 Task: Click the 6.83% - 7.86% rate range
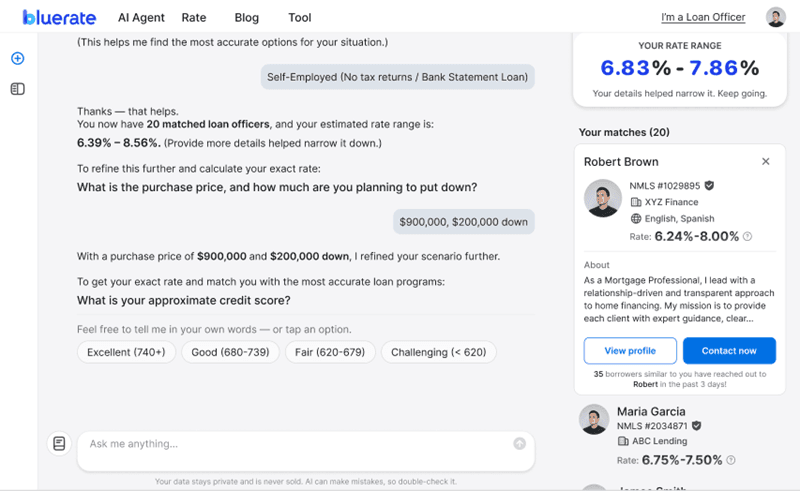click(680, 68)
